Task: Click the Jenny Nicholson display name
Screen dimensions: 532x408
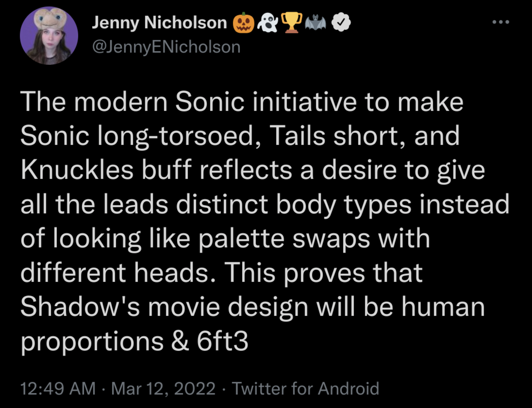Action: click(160, 23)
